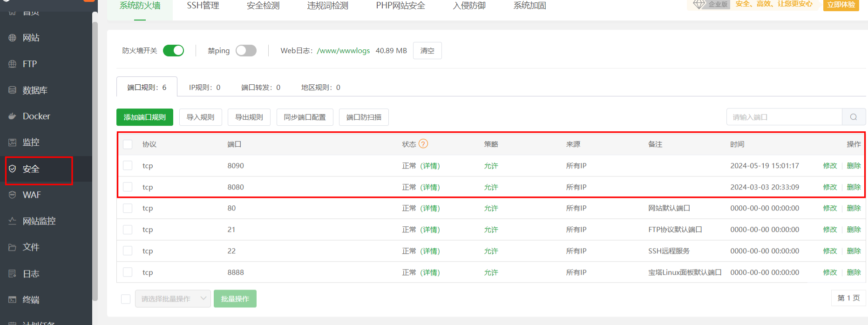This screenshot has width=868, height=325.
Task: Click 删除 for port 8888 rule
Action: coord(854,272)
